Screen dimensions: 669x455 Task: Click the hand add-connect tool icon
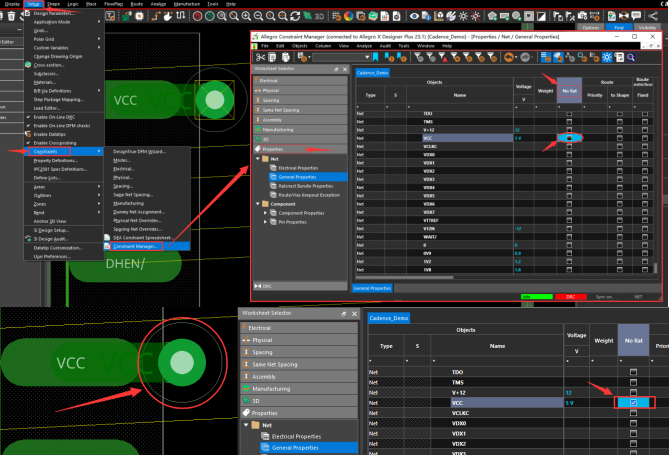click(168, 16)
